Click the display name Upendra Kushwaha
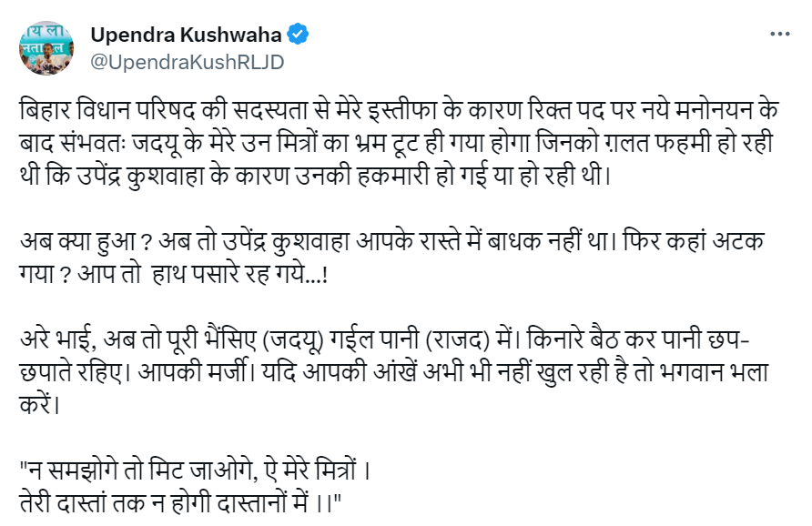The width and height of the screenshot is (812, 526). [x=188, y=35]
